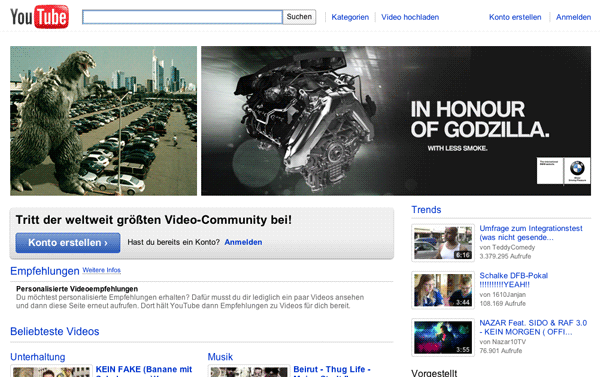Image resolution: width=600 pixels, height=377 pixels.
Task: Click the Schalke DFB-Pokal video title
Action: click(x=514, y=280)
